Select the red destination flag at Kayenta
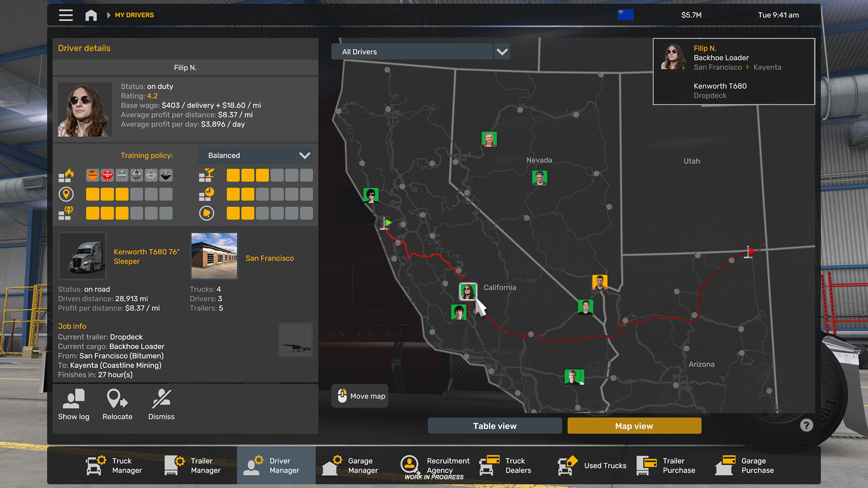 (x=750, y=252)
